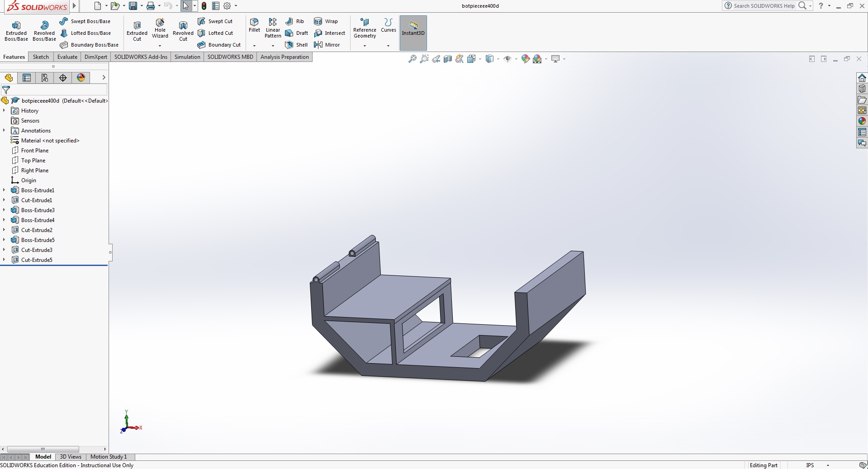This screenshot has height=469, width=868.
Task: Open the Curves tools
Action: [x=388, y=25]
